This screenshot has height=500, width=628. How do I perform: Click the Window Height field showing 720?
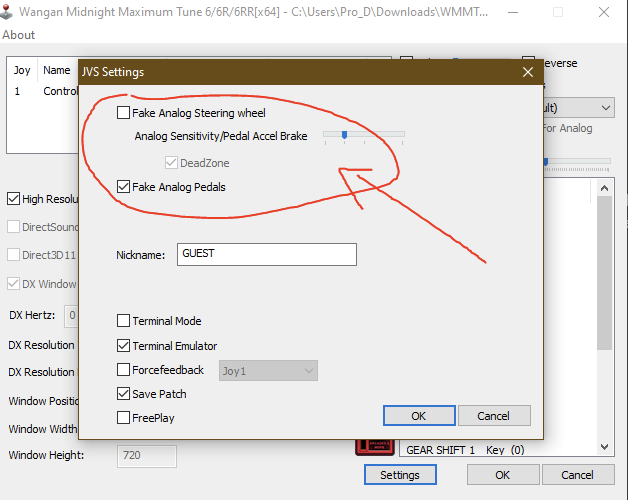point(147,456)
